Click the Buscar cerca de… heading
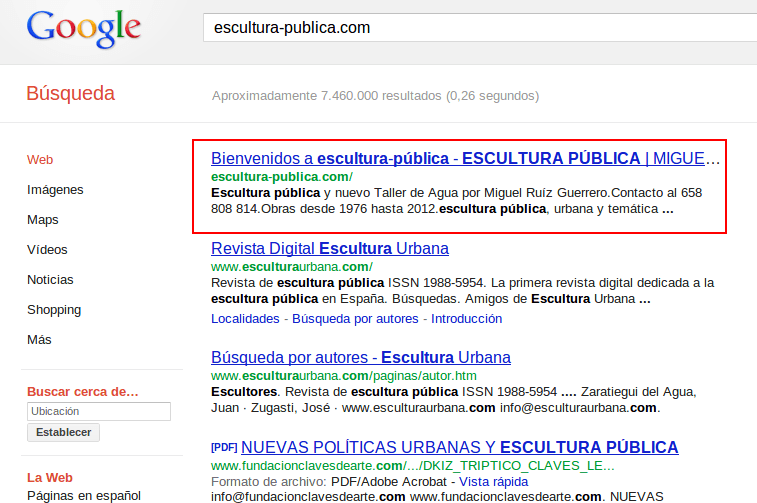 [x=83, y=391]
